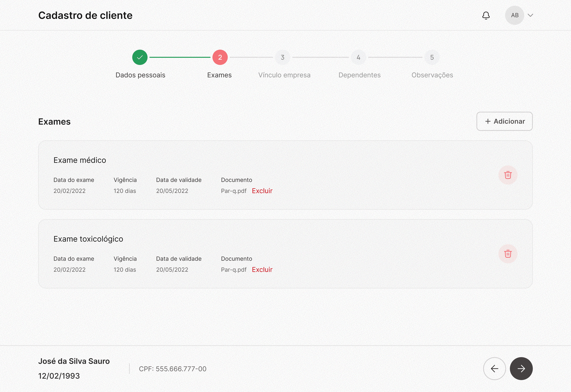
Task: Click the AB user avatar
Action: (515, 15)
